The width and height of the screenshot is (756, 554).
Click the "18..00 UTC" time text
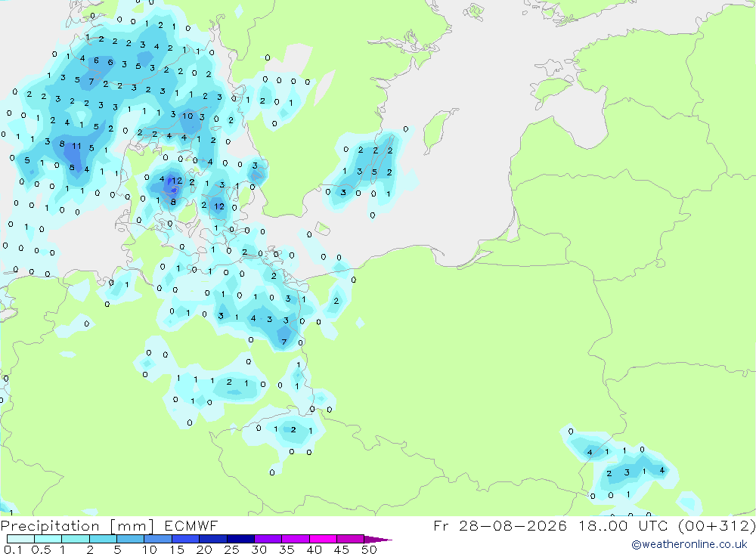point(624,525)
